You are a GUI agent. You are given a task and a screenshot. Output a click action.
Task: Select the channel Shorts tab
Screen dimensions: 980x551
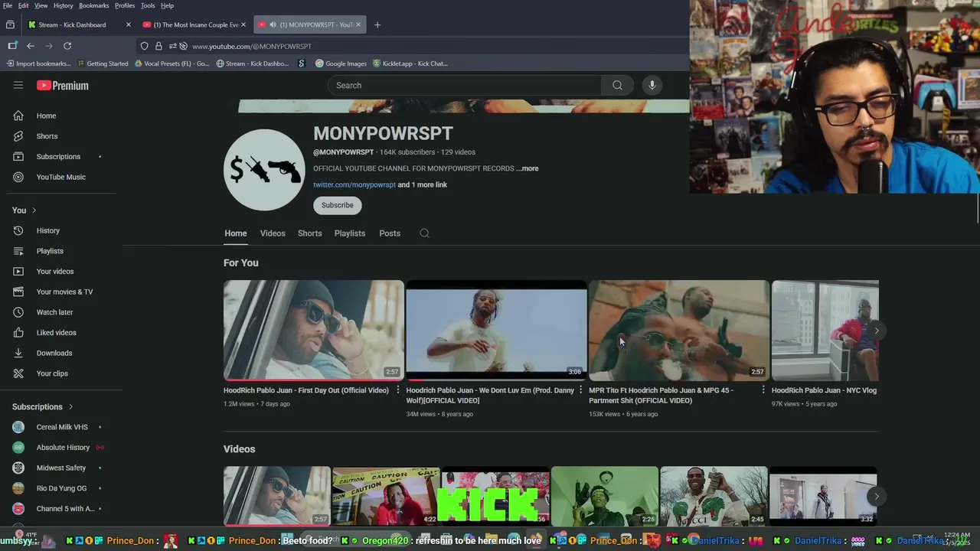click(x=310, y=233)
